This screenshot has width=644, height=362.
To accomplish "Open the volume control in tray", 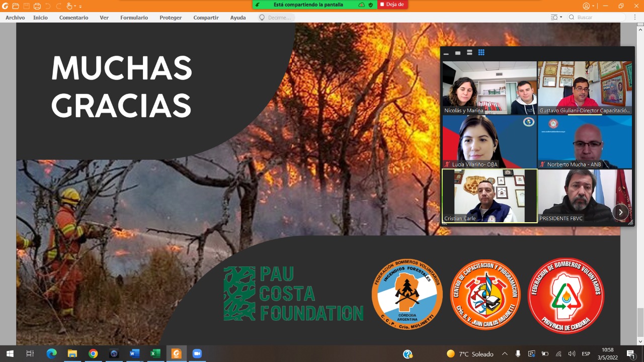I will click(572, 354).
